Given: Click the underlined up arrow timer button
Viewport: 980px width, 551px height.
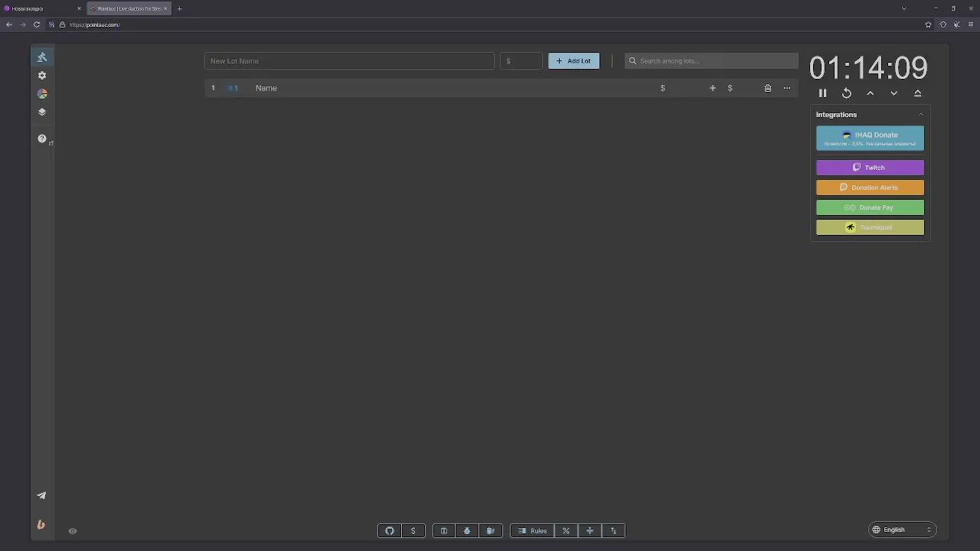Looking at the screenshot, I should [x=918, y=93].
